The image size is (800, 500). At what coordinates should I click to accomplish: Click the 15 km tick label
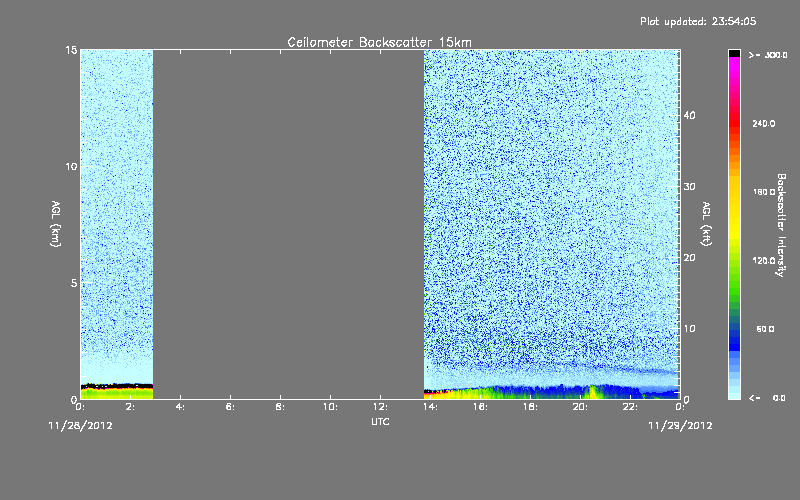click(71, 50)
